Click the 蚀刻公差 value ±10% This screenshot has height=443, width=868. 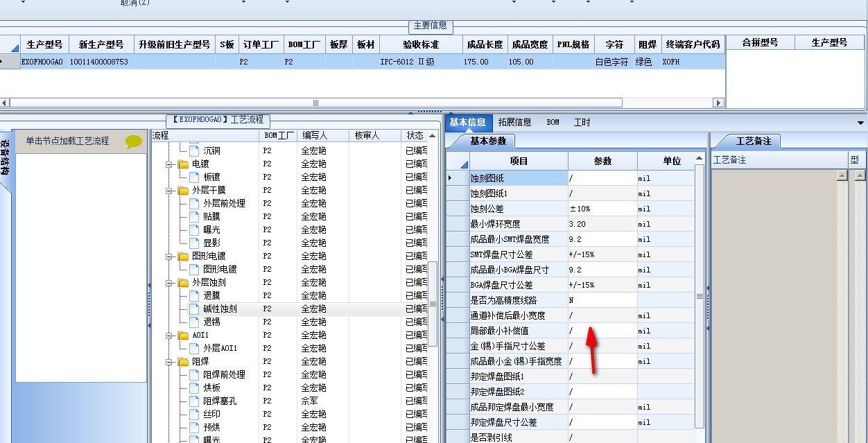point(602,209)
